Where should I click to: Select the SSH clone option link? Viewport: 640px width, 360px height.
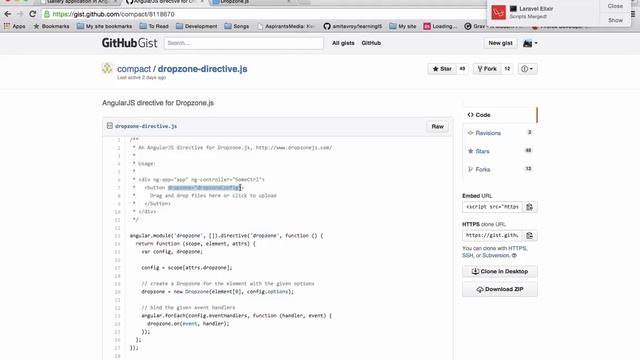467,256
